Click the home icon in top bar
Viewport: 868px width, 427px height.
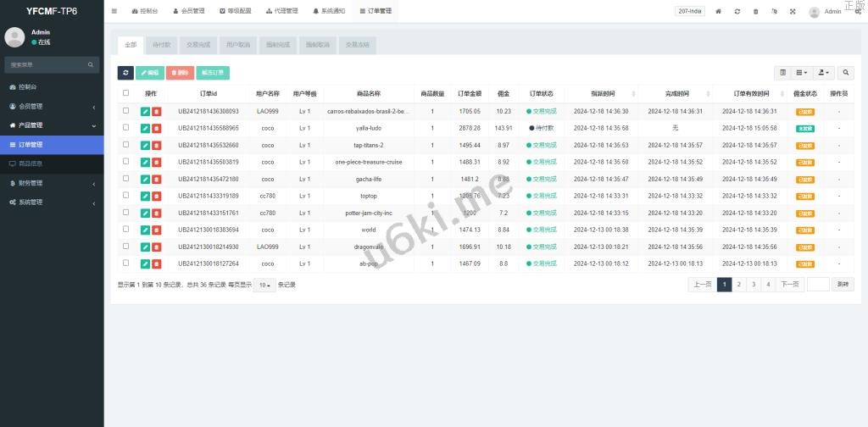pos(719,12)
